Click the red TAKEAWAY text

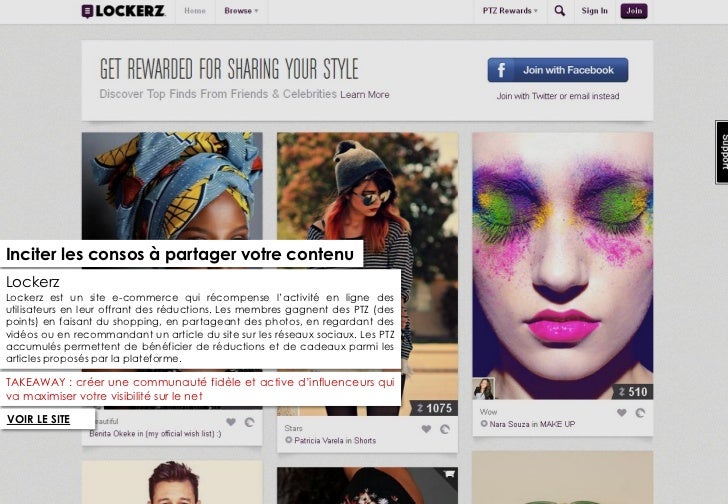(200, 389)
